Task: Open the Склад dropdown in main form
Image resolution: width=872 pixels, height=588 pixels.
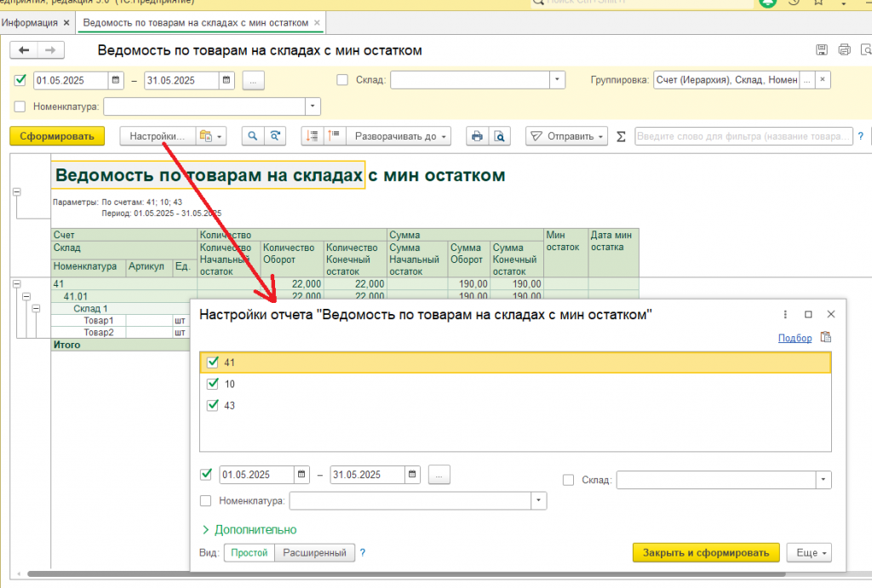Action: click(x=557, y=80)
